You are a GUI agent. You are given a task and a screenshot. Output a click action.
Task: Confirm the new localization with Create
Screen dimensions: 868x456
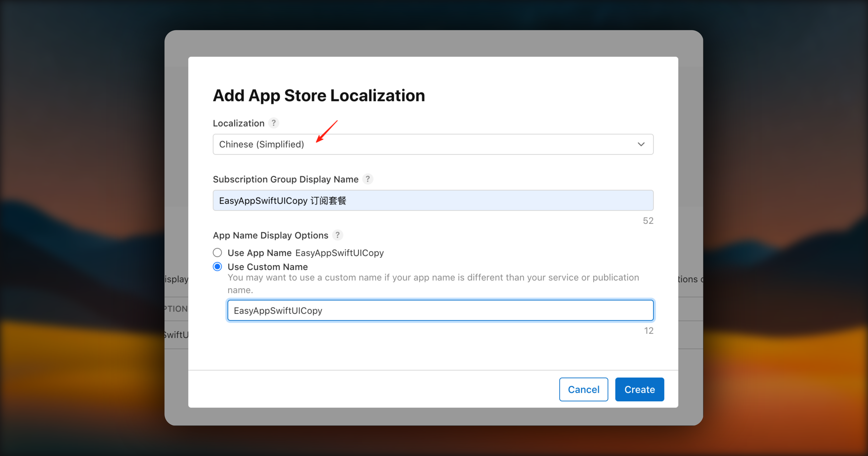tap(639, 389)
